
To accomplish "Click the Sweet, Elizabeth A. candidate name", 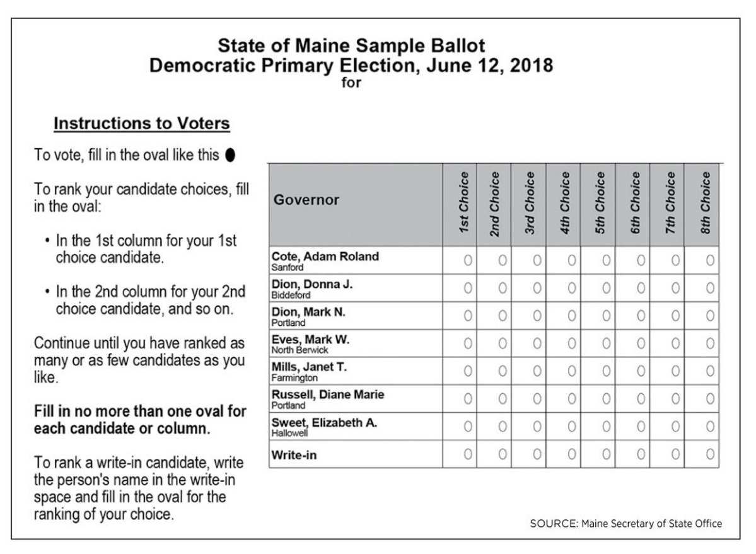I will (x=324, y=423).
